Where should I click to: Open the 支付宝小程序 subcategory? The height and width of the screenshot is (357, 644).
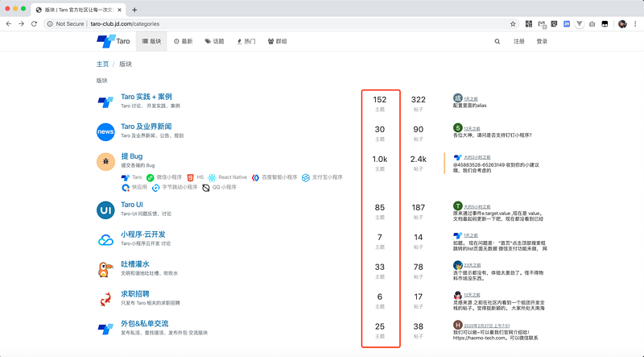coord(322,177)
